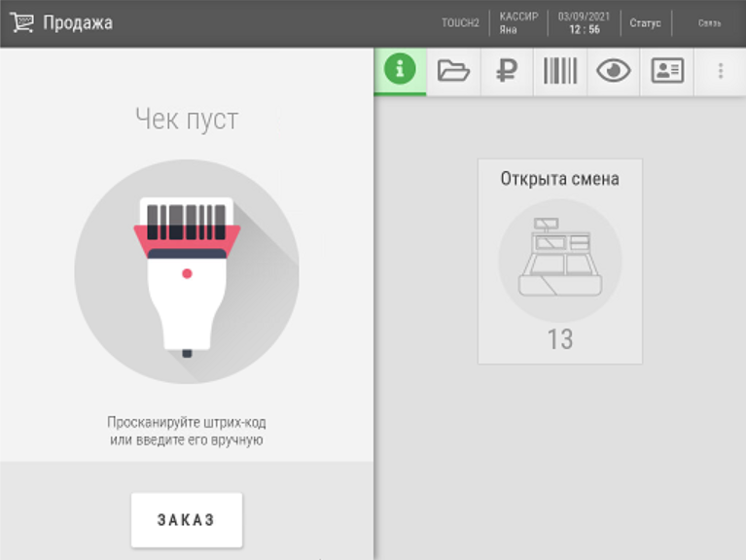Click the shopping cart icon beside Продажа
The height and width of the screenshot is (560, 746).
pyautogui.click(x=22, y=22)
